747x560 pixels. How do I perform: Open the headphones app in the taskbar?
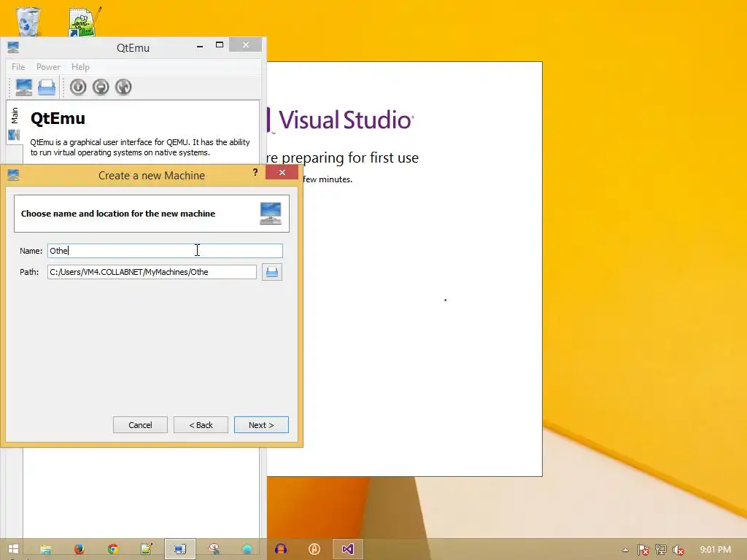tap(281, 550)
